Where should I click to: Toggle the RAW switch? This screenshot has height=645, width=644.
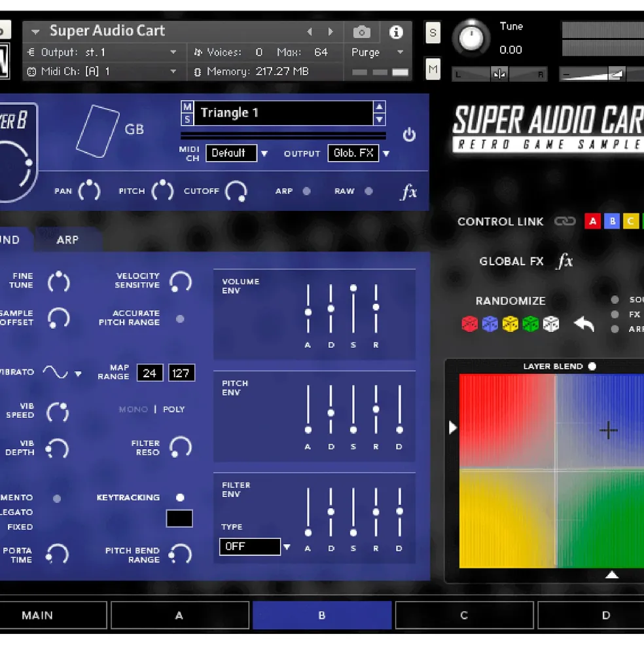pos(368,191)
